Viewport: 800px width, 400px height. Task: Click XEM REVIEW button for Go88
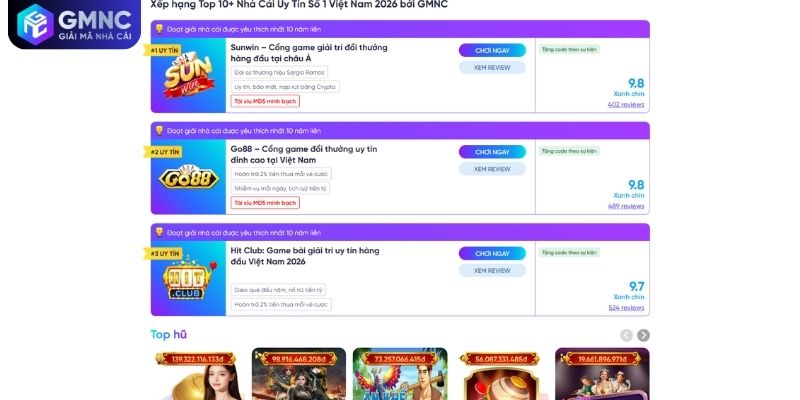492,169
